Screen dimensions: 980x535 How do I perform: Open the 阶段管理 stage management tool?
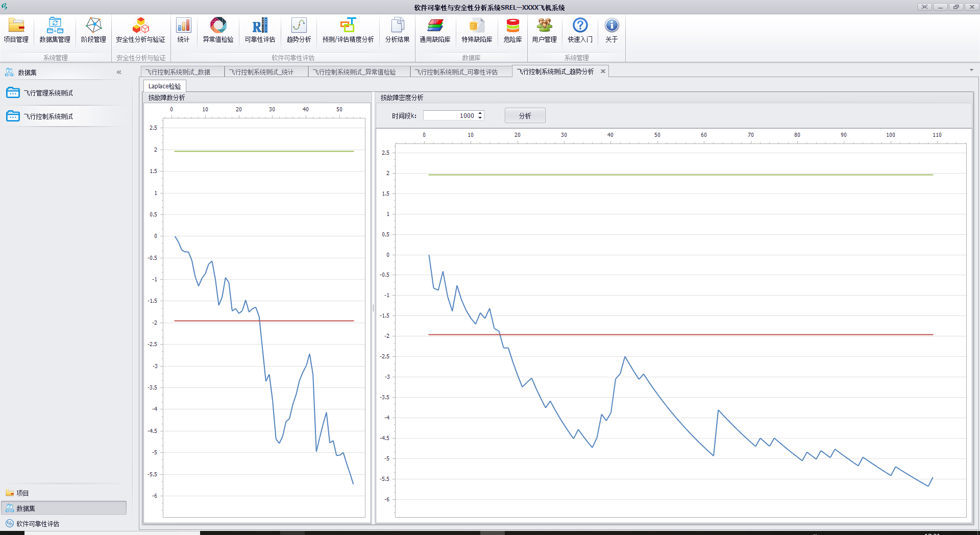(x=93, y=30)
